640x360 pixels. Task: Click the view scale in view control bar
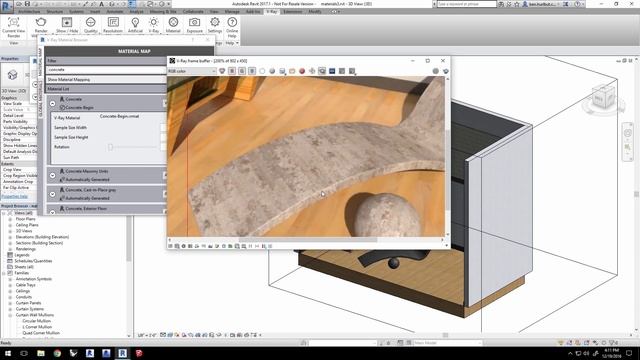click(x=147, y=336)
